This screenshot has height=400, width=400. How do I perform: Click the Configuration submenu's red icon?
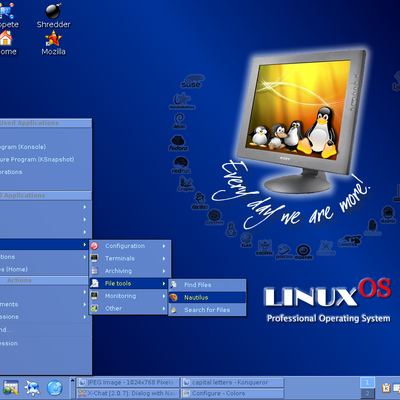point(94,246)
